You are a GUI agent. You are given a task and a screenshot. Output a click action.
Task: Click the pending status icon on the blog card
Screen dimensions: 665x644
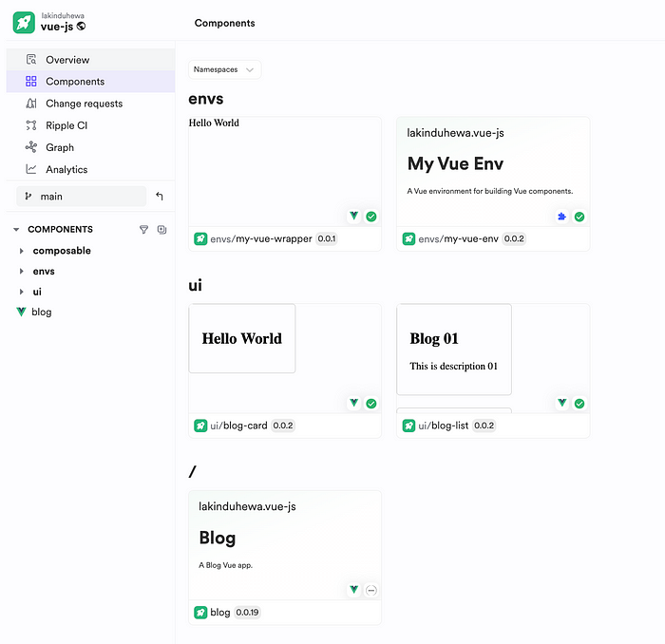371,590
